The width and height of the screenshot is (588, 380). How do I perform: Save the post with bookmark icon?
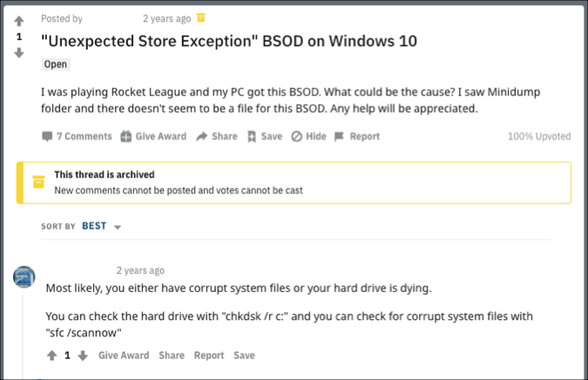pos(265,136)
